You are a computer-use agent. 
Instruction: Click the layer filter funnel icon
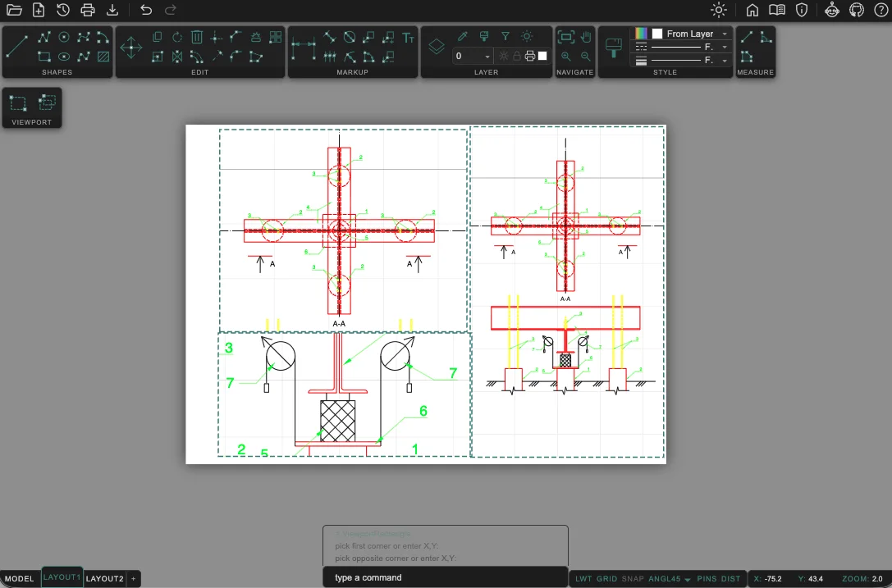505,36
